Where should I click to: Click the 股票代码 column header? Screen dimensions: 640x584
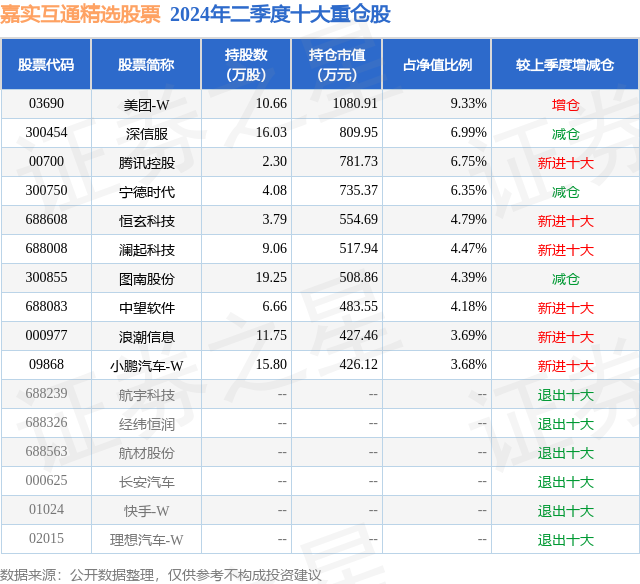[x=46, y=64]
